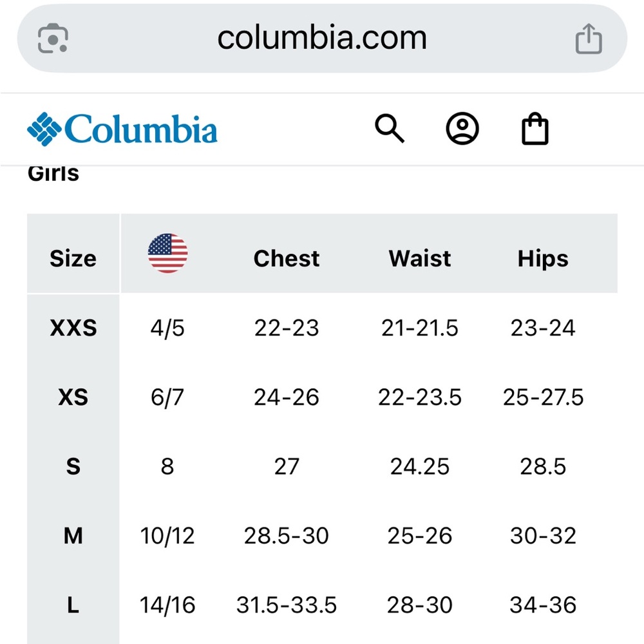Tap the Google Lens camera icon
The image size is (644, 644).
(53, 39)
